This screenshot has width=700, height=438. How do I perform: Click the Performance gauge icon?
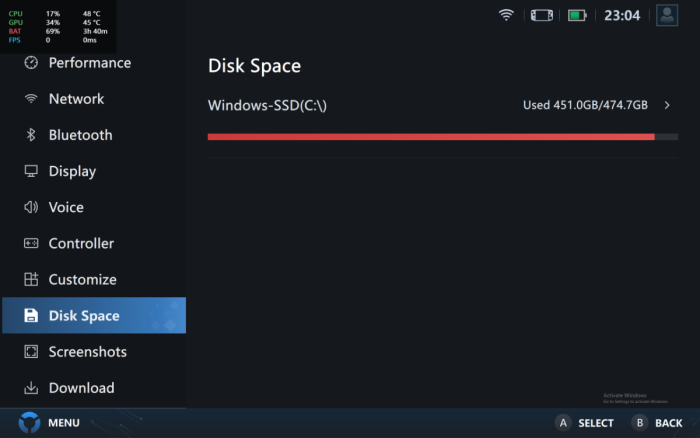(31, 63)
